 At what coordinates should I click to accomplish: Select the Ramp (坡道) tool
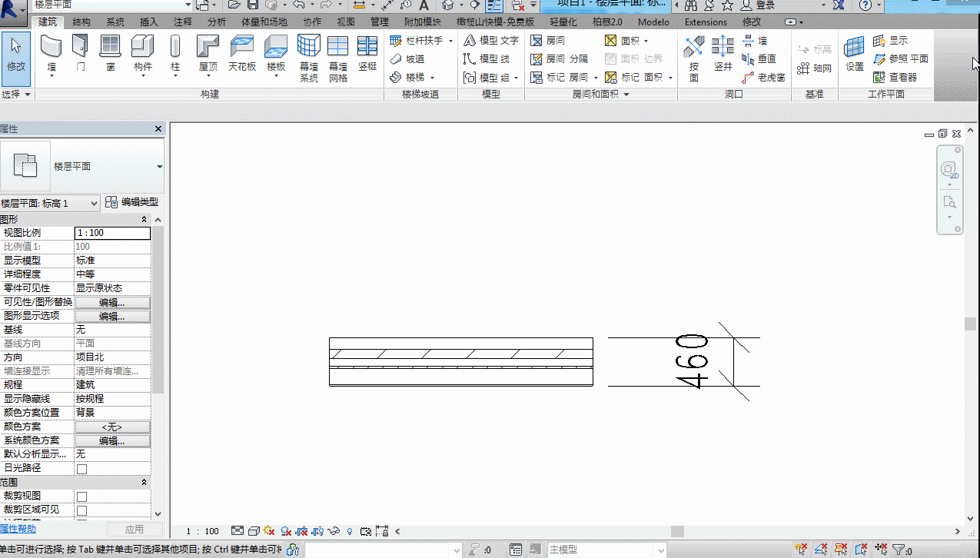coord(407,58)
